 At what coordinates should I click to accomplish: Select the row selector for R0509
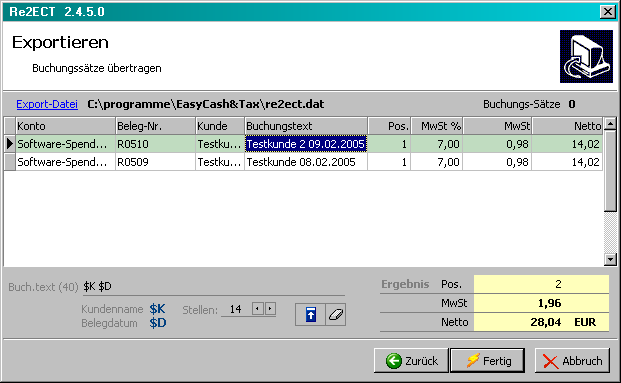click(x=10, y=162)
